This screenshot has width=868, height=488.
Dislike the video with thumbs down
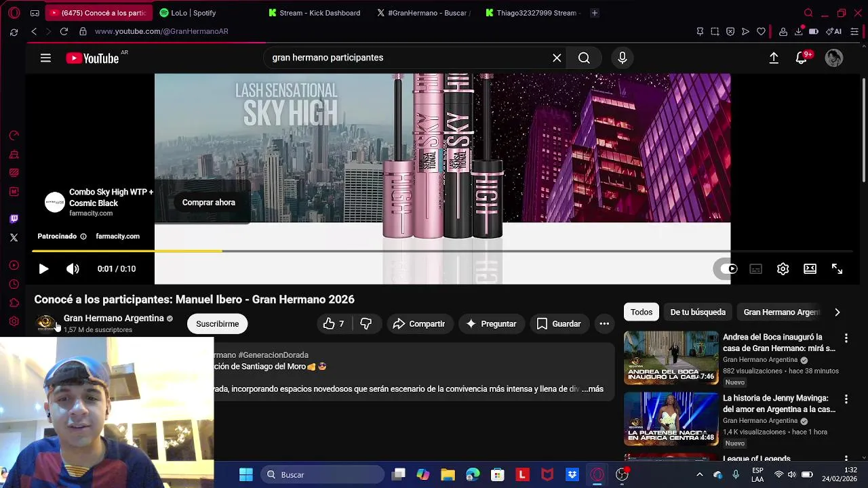(x=366, y=324)
